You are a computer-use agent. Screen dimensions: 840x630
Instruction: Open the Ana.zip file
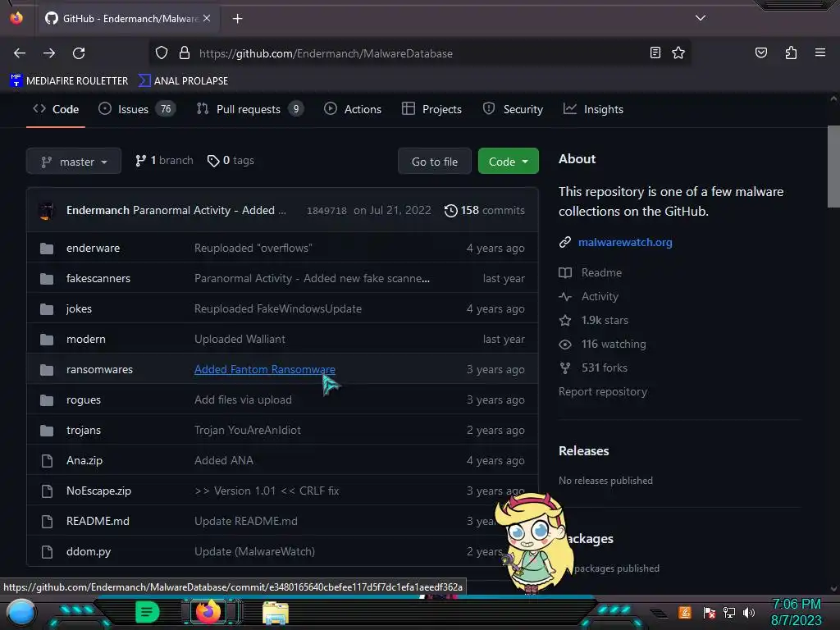(84, 461)
